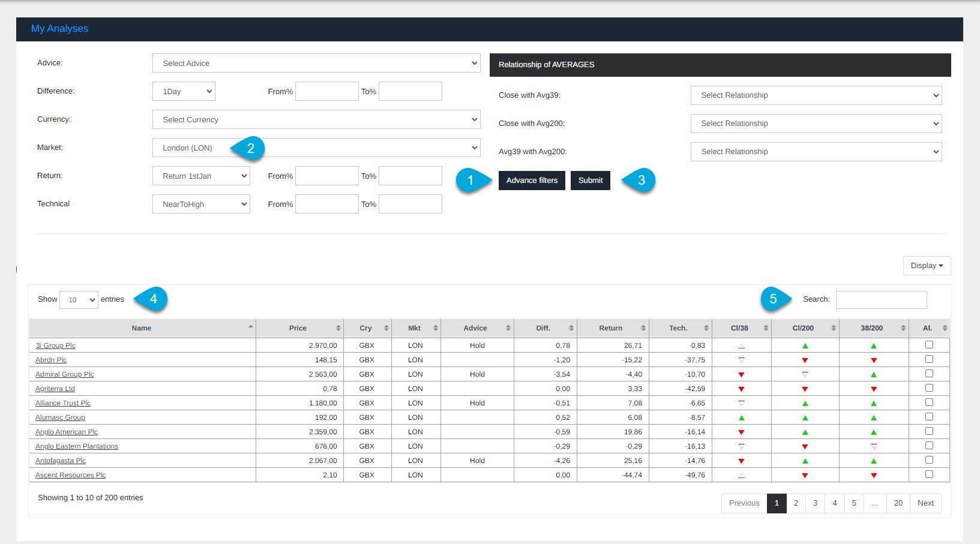Sort table by Price column sort icon
This screenshot has width=980, height=544.
click(338, 328)
